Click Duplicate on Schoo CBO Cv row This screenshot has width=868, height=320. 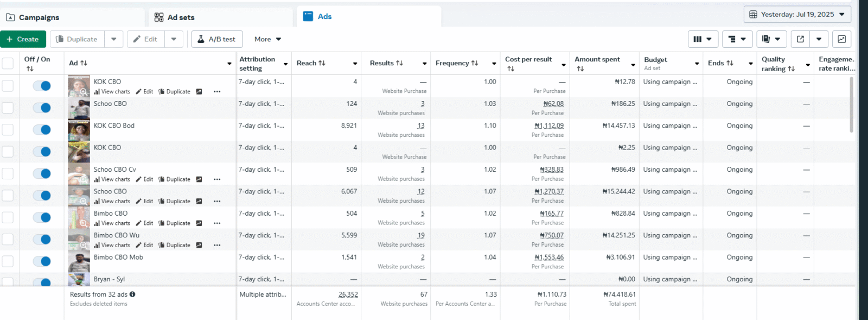[x=174, y=179]
